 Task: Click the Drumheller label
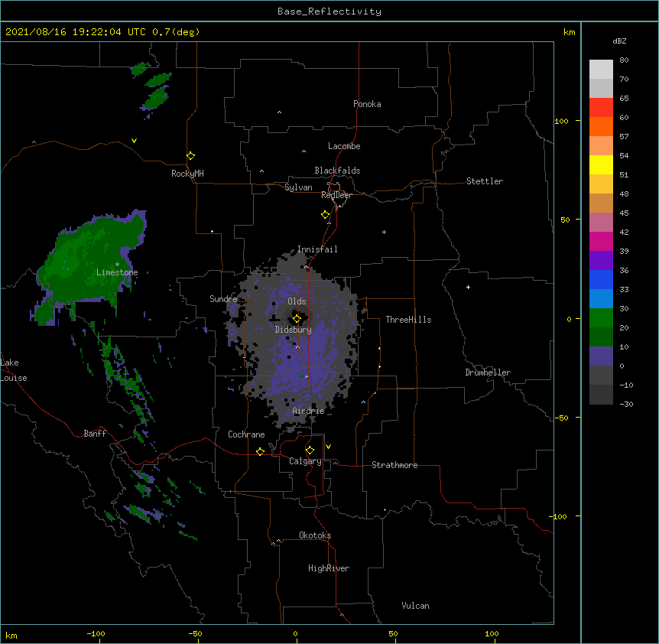pyautogui.click(x=488, y=372)
